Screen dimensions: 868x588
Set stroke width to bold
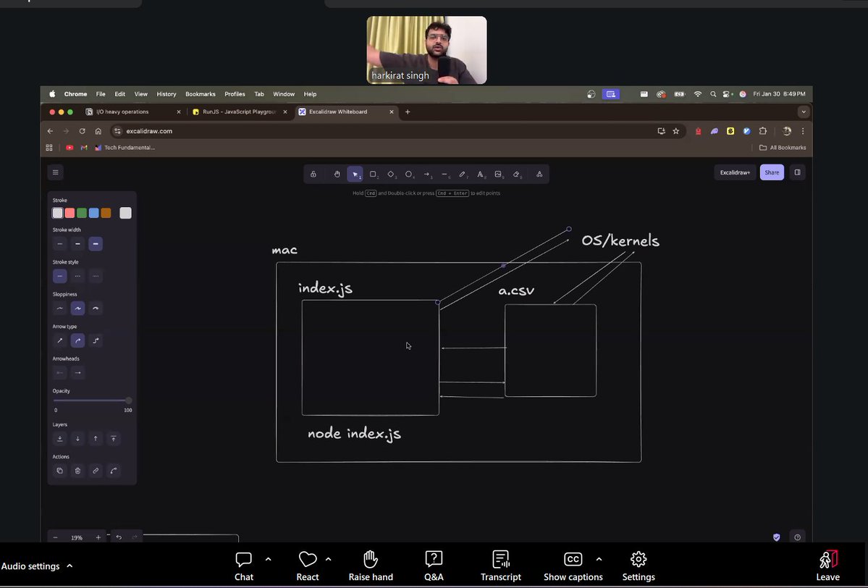click(77, 243)
